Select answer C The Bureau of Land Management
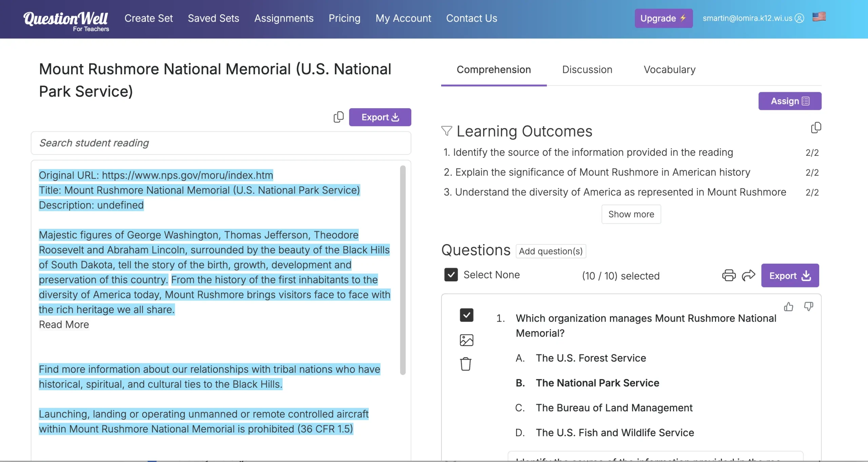This screenshot has height=462, width=868. [x=614, y=408]
